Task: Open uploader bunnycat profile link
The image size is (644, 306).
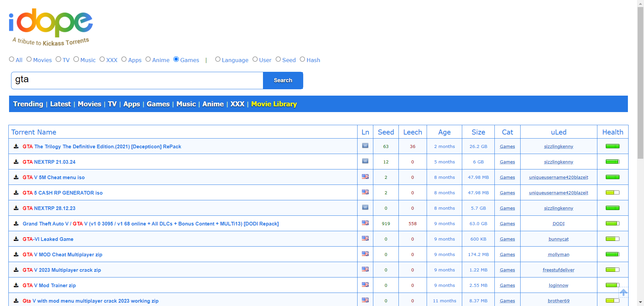Action: click(558, 239)
